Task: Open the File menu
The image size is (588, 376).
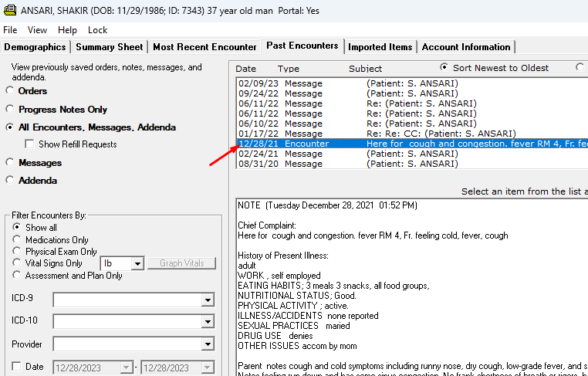Action: pyautogui.click(x=10, y=30)
